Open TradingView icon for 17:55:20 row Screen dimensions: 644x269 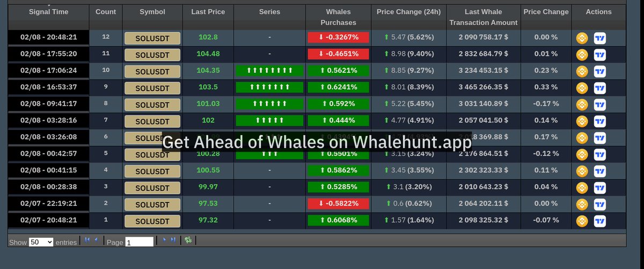[x=600, y=55]
